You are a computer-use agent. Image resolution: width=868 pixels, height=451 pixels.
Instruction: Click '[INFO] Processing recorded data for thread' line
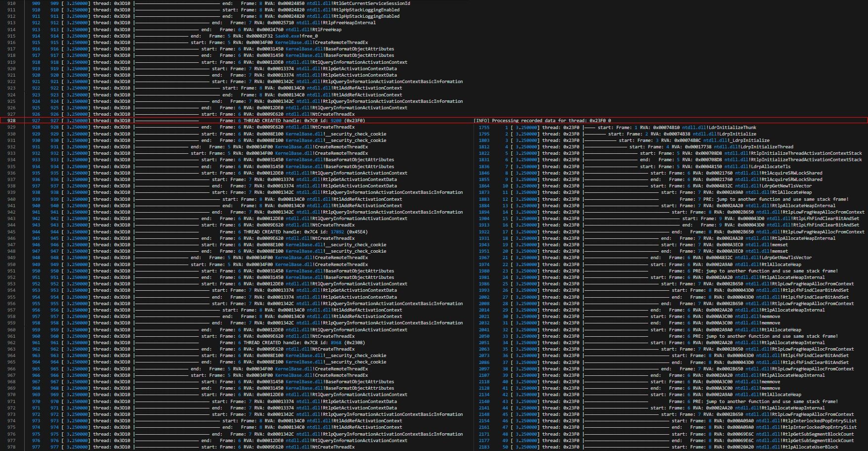click(x=542, y=121)
